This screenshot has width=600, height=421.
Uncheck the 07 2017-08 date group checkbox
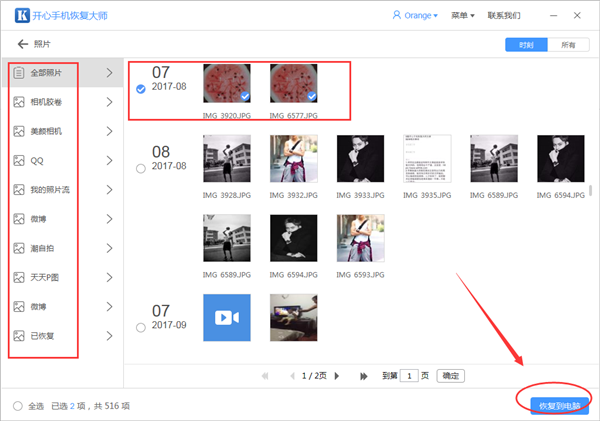pyautogui.click(x=141, y=89)
